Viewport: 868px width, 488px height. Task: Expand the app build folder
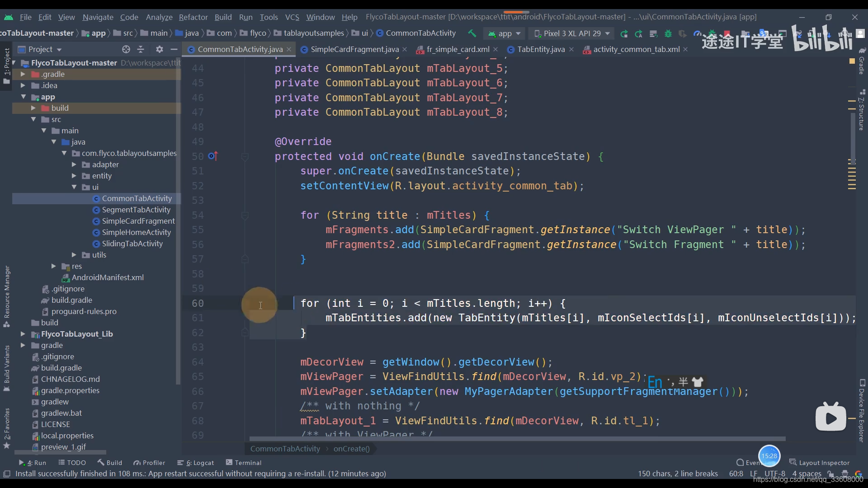click(33, 108)
